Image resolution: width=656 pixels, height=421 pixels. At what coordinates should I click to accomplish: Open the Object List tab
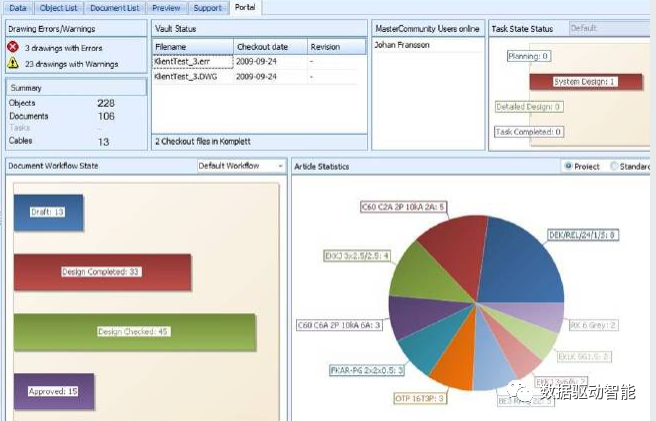point(59,8)
